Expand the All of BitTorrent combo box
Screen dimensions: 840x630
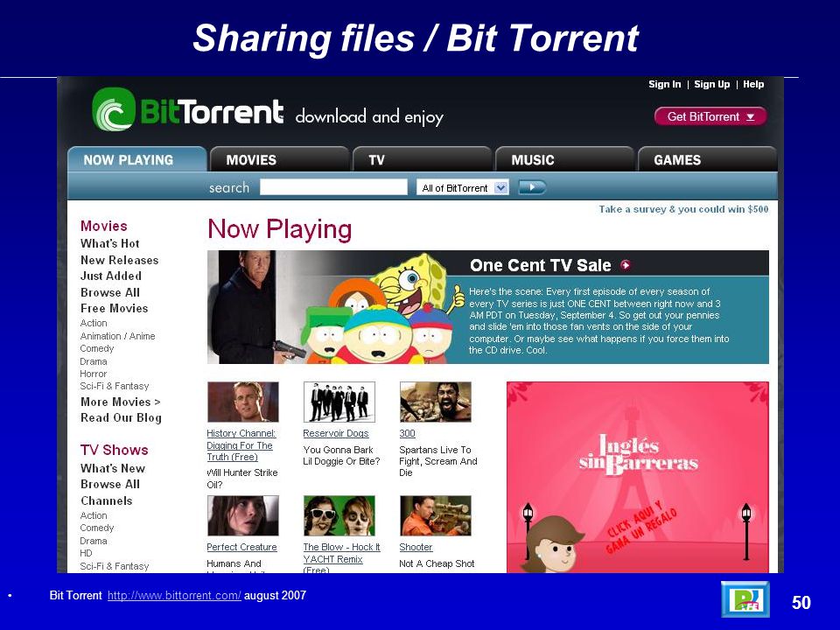click(462, 188)
